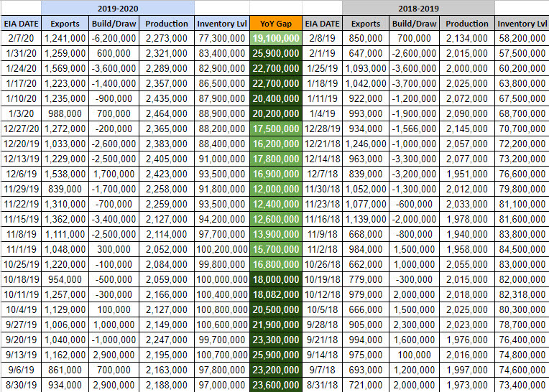Click exports value 1,538,000
This screenshot has height=392, width=549.
point(65,174)
